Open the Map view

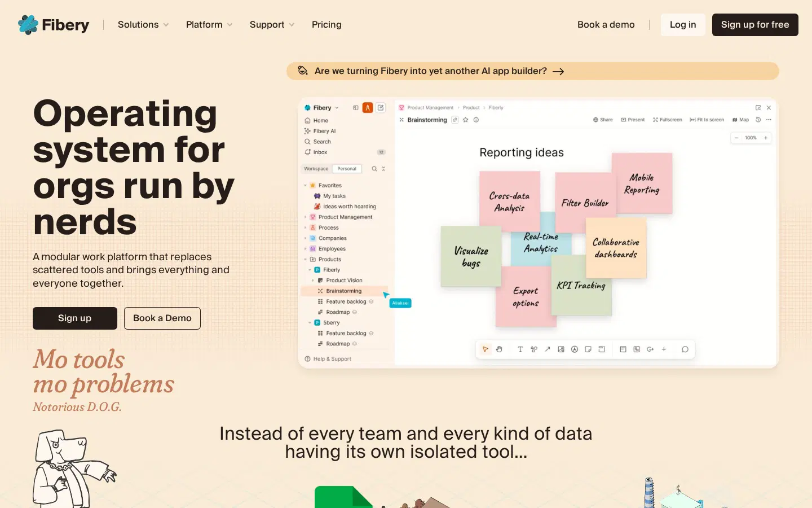(740, 120)
